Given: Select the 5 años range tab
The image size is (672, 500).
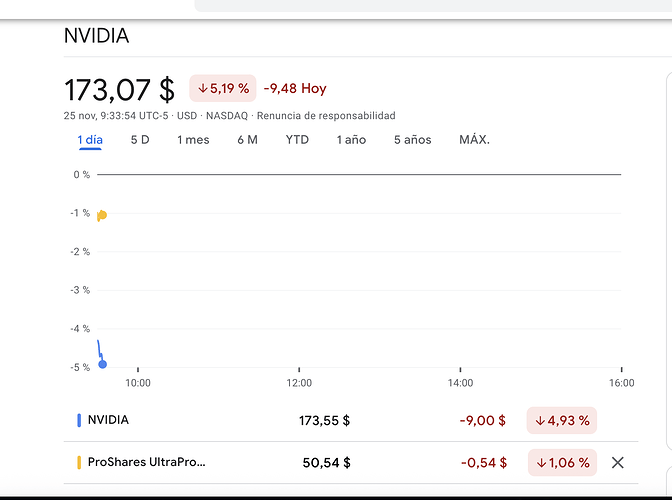Looking at the screenshot, I should 412,140.
